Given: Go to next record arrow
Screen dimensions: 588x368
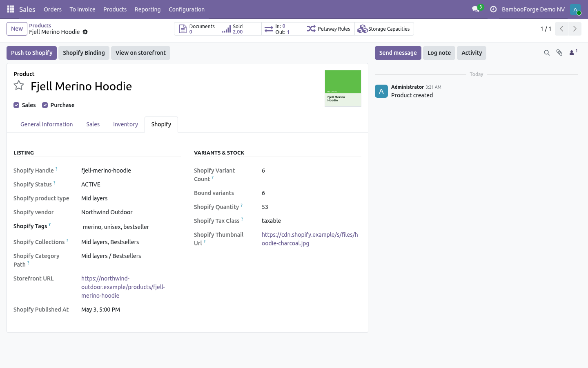Looking at the screenshot, I should click(575, 29).
